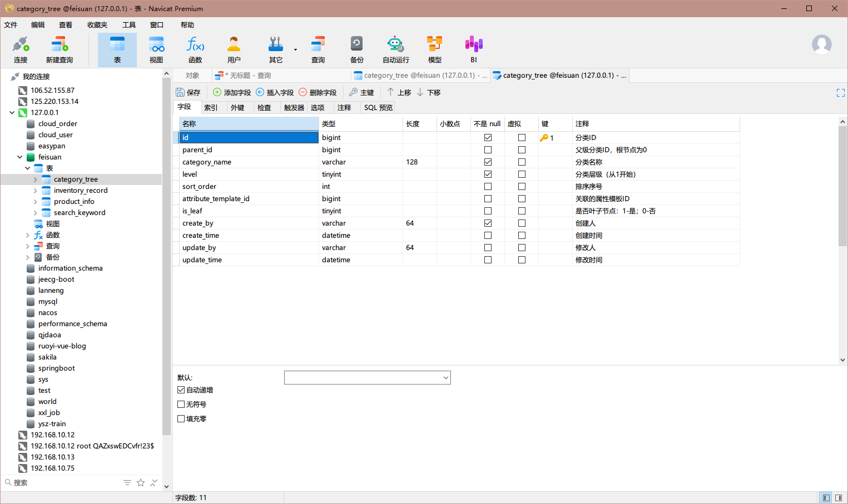The width and height of the screenshot is (848, 504).
Task: Toggle right pane layout icon in status bar
Action: point(839,497)
